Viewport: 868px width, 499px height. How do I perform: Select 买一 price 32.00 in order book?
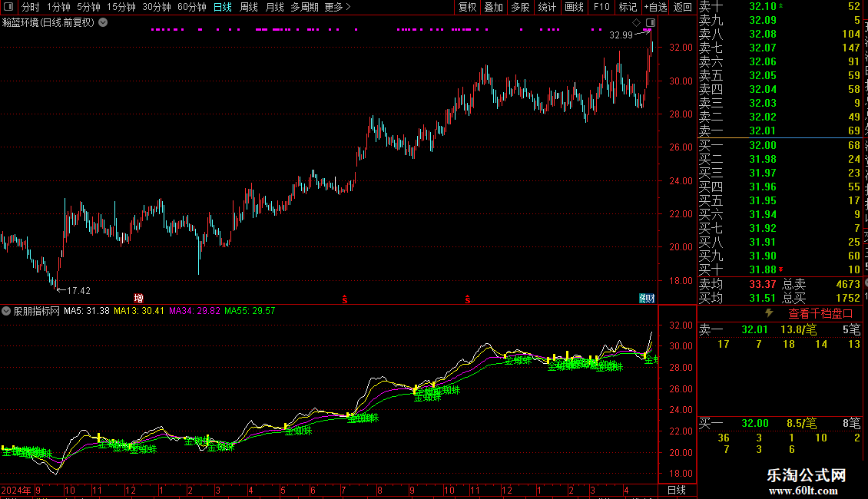click(780, 145)
